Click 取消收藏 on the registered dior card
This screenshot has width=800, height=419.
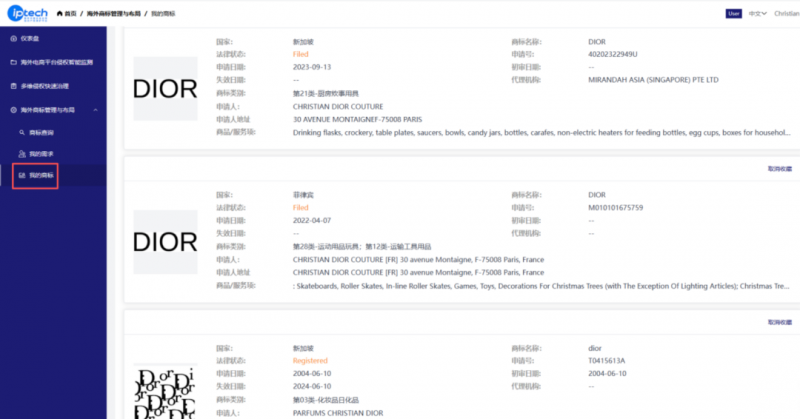(778, 322)
